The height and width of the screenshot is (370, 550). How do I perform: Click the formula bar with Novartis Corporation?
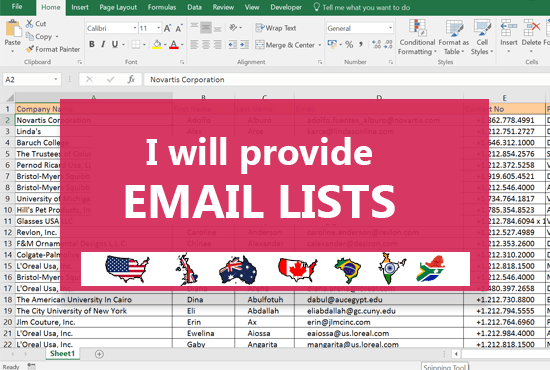tap(347, 80)
